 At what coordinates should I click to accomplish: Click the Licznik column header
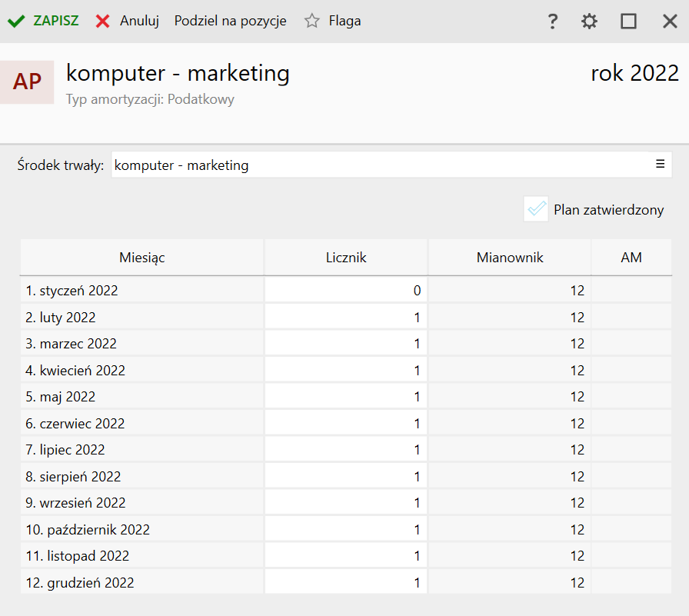click(346, 258)
